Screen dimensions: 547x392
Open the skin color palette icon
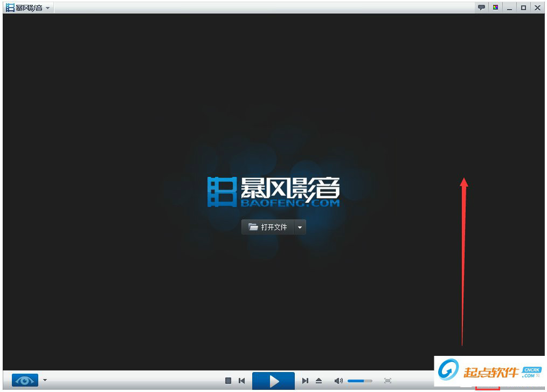495,8
